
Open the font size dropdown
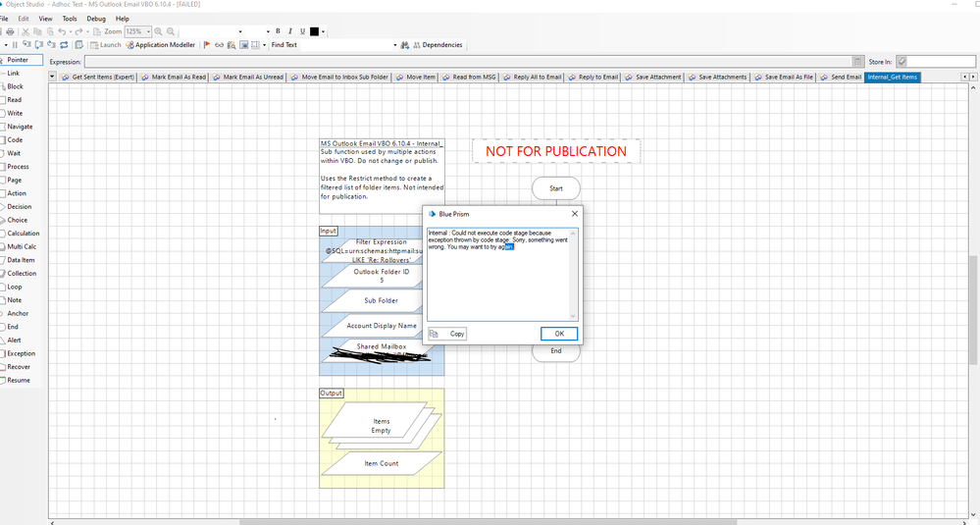(x=268, y=31)
